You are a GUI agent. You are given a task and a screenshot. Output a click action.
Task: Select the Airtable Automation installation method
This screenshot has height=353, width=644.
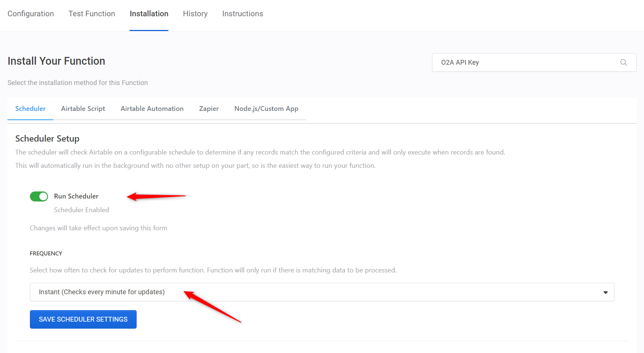click(x=152, y=108)
